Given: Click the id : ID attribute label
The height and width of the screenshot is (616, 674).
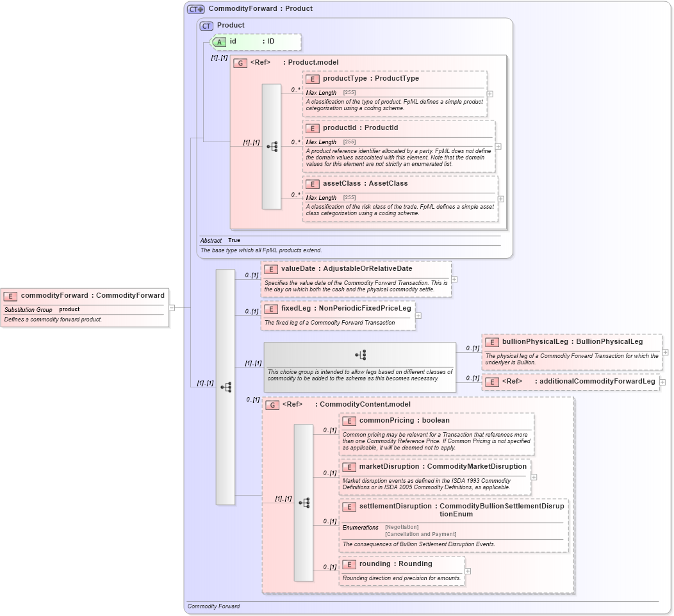Looking at the screenshot, I should (252, 41).
